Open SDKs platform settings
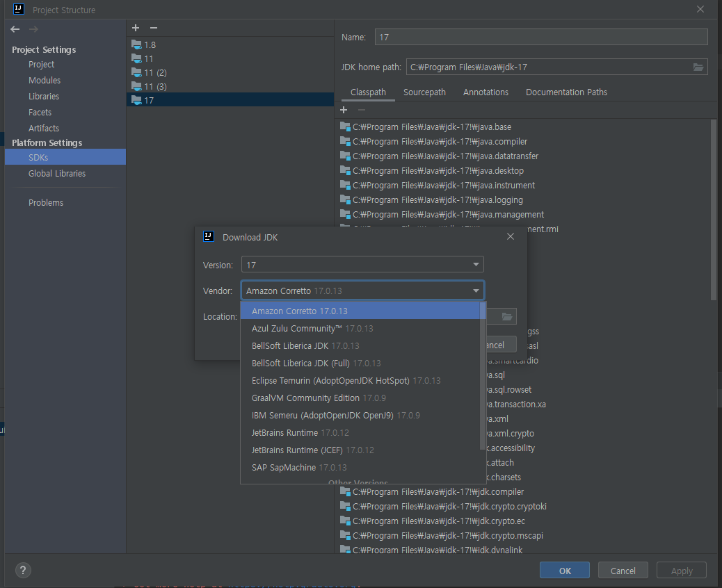Viewport: 722px width, 588px height. click(65, 157)
